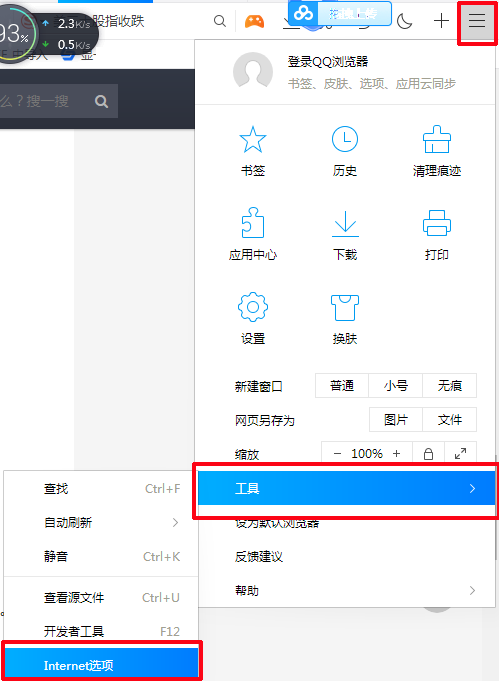Screen dimensions: 499x681
Task: Click the menu panel scrollbar
Action: coord(496,508)
